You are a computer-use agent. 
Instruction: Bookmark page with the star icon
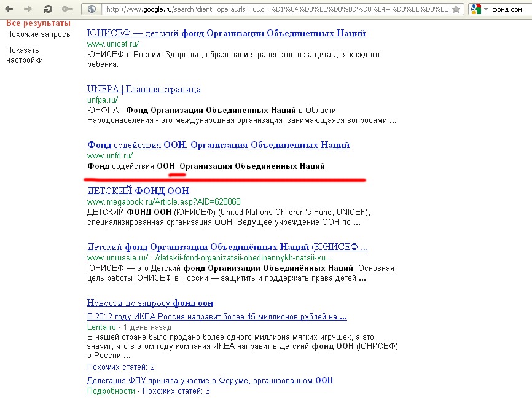tap(456, 9)
